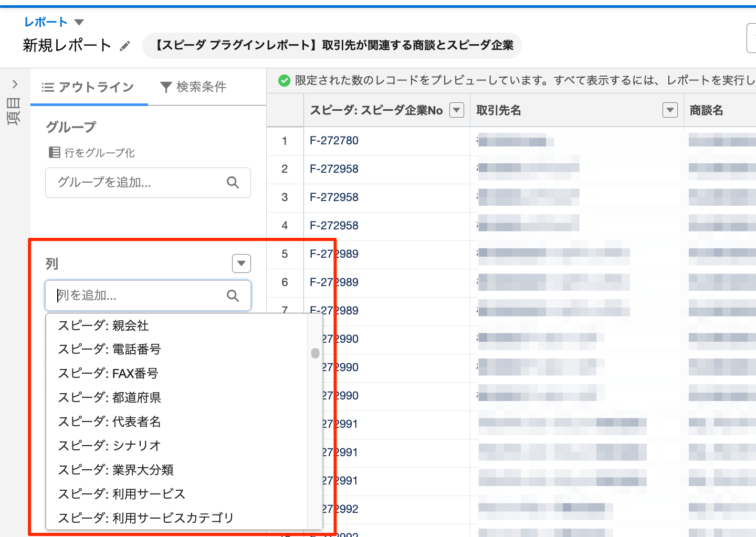Screen dimensions: 756x537
Task: Open 取引先名 column header menu
Action: (670, 110)
